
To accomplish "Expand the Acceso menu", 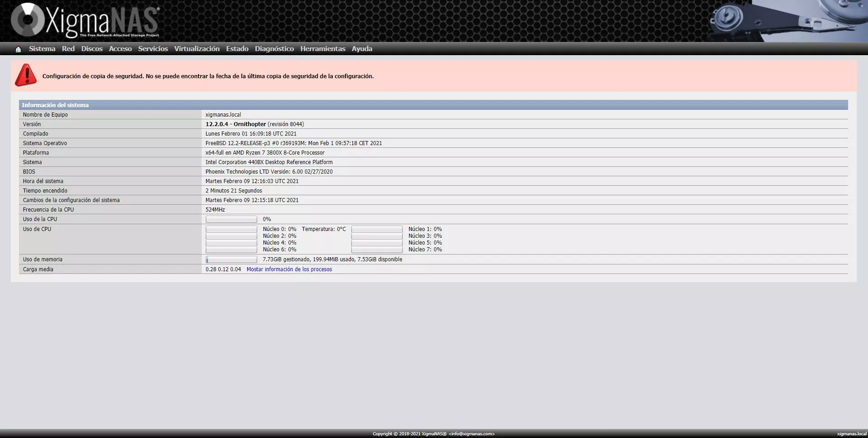I will click(120, 49).
